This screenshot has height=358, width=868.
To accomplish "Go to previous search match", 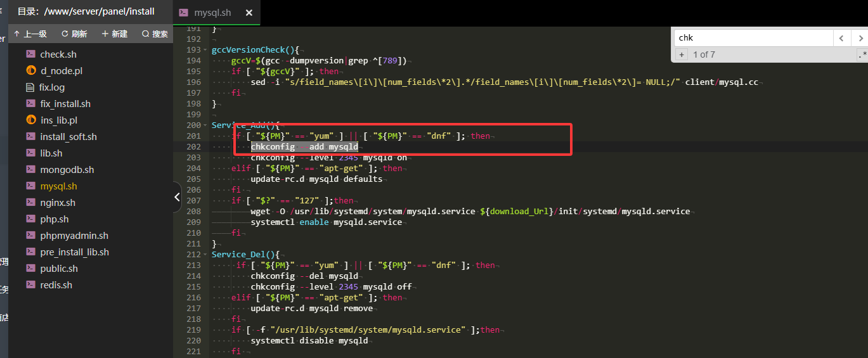I will coord(841,38).
